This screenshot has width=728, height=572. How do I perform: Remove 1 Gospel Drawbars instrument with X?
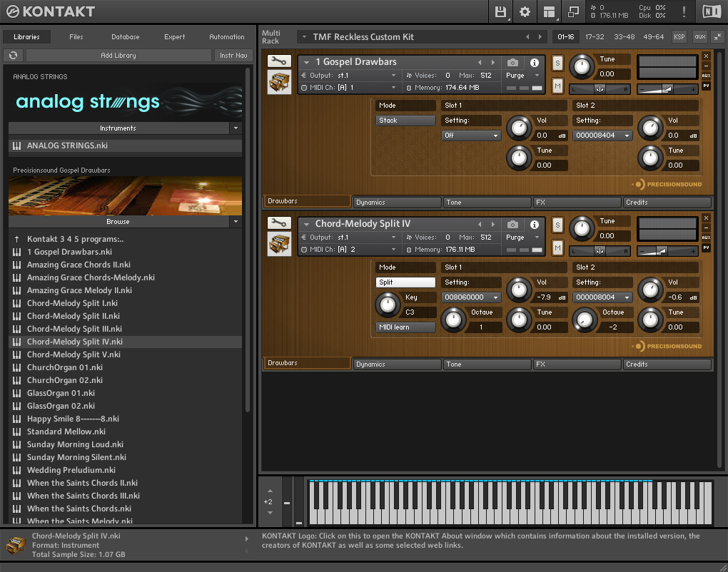(x=706, y=56)
